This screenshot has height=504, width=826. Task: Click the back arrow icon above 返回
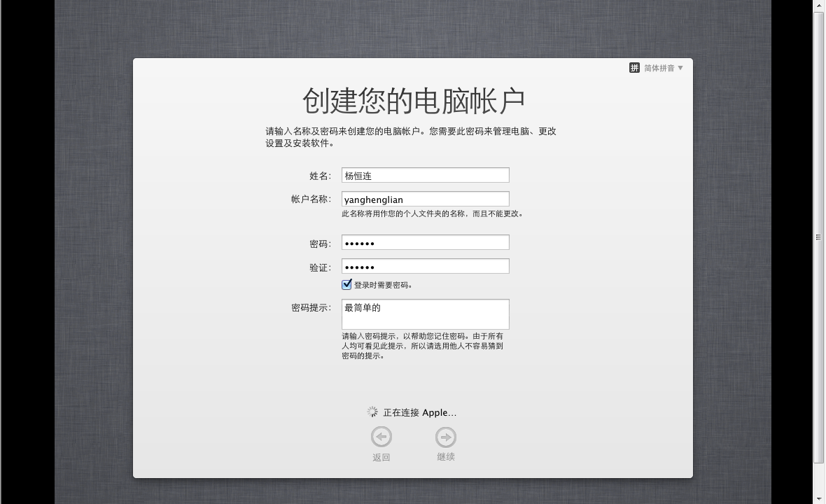(x=381, y=437)
